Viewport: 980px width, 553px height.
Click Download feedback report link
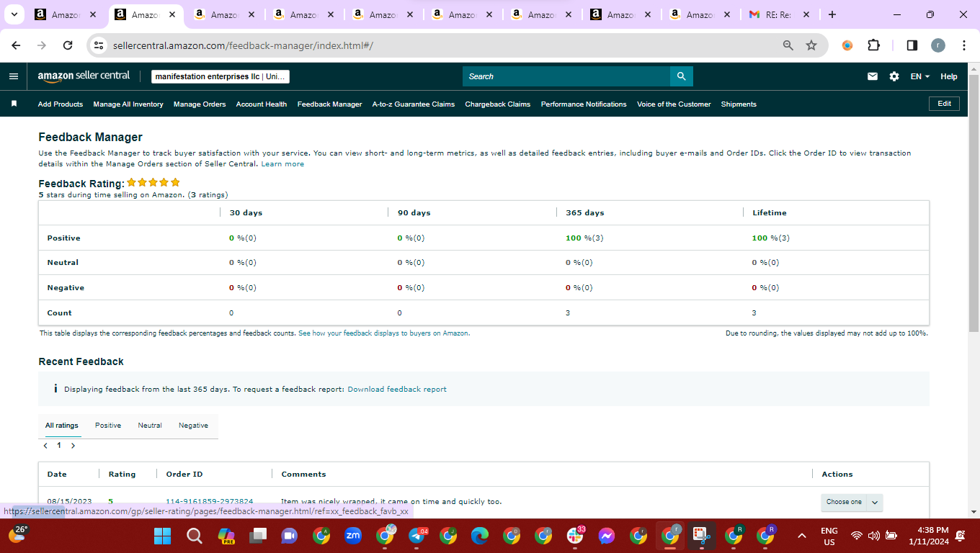[x=397, y=390]
